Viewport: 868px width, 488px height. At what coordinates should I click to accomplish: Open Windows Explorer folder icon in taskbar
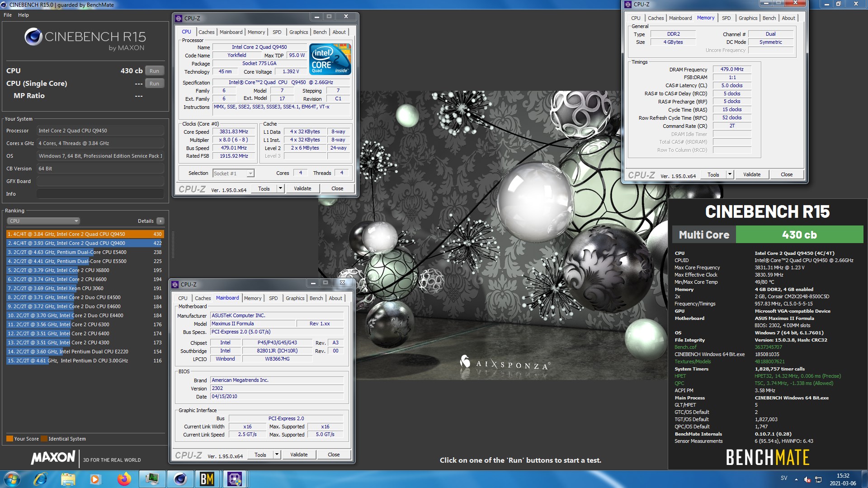[x=68, y=479]
